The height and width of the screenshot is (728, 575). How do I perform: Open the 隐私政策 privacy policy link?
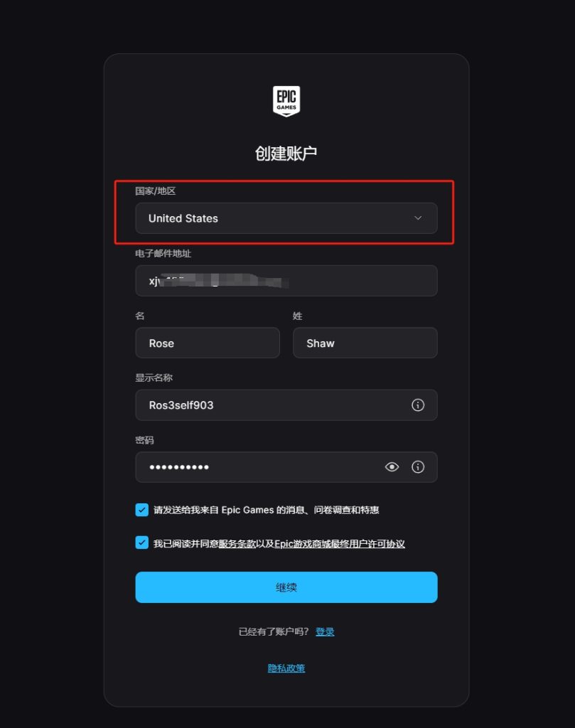click(286, 668)
